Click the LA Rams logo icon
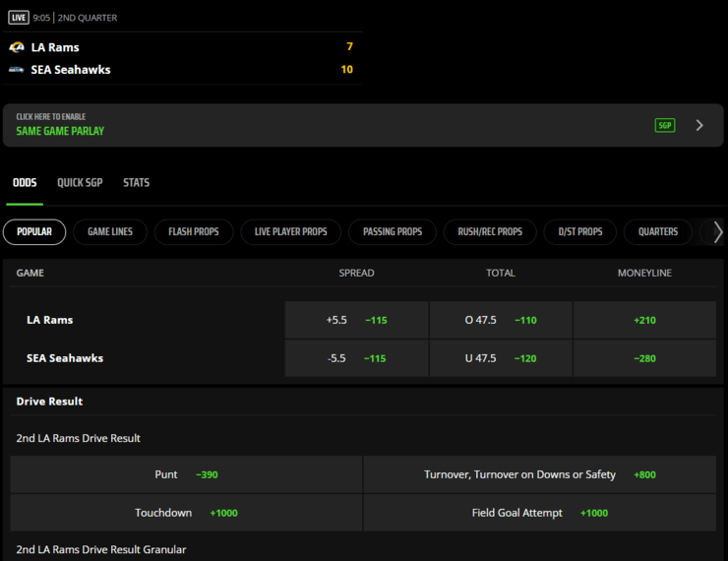The image size is (728, 561). 17,47
